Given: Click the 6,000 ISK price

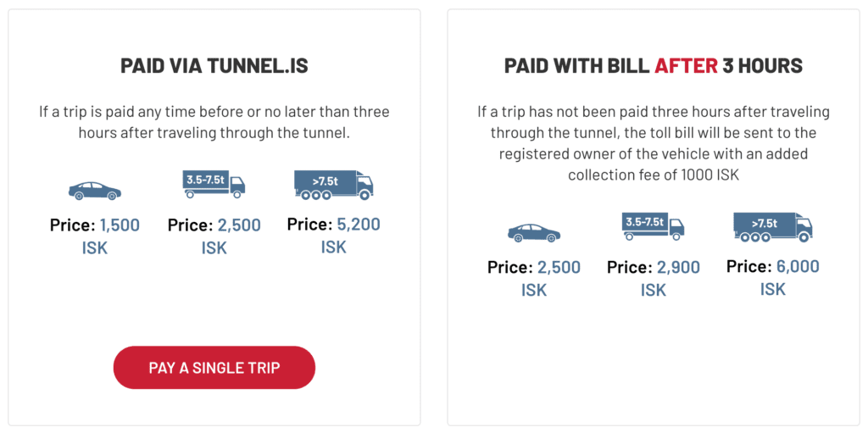Looking at the screenshot, I should [798, 267].
